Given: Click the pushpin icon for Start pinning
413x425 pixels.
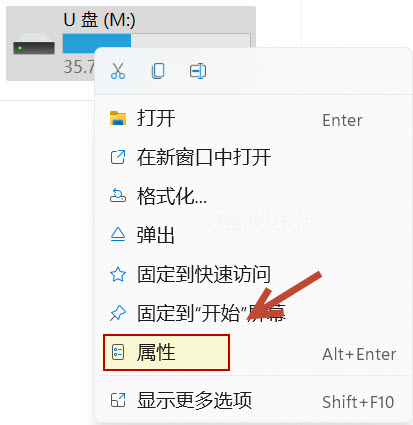Looking at the screenshot, I should tap(118, 313).
